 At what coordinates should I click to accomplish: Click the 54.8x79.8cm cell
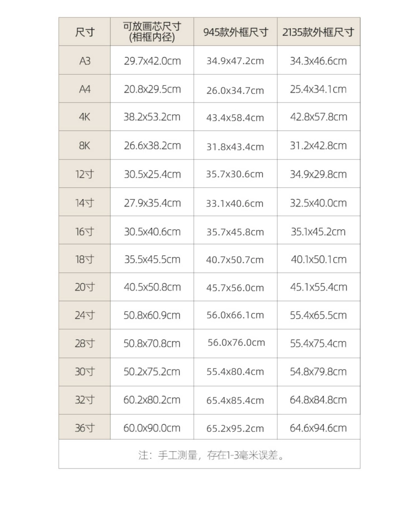(x=318, y=372)
